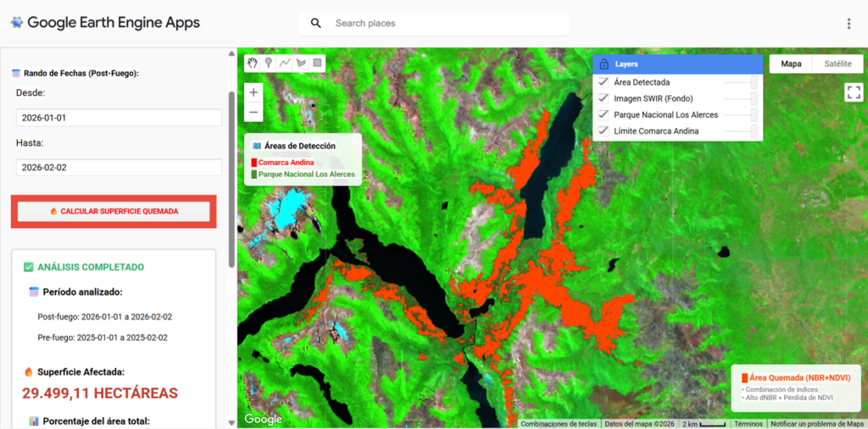Screen dimensions: 868x429
Task: Select the hand pan tool
Action: pyautogui.click(x=252, y=63)
